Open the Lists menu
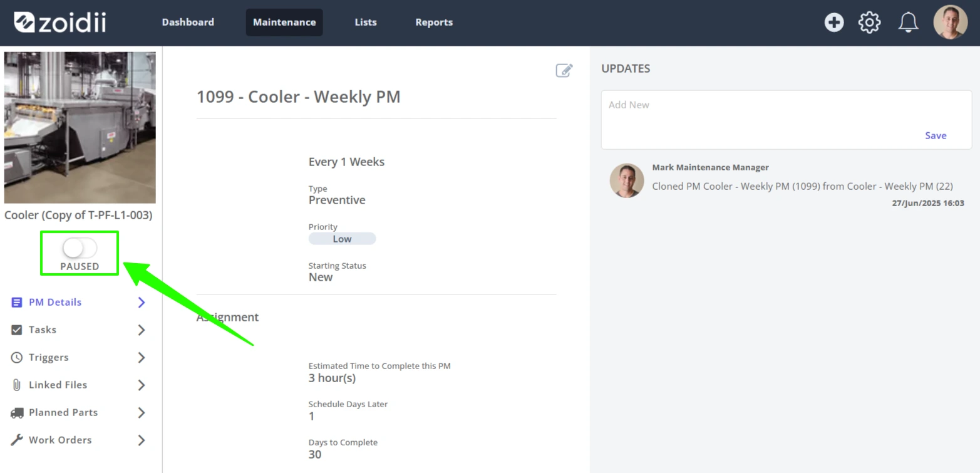 [366, 22]
